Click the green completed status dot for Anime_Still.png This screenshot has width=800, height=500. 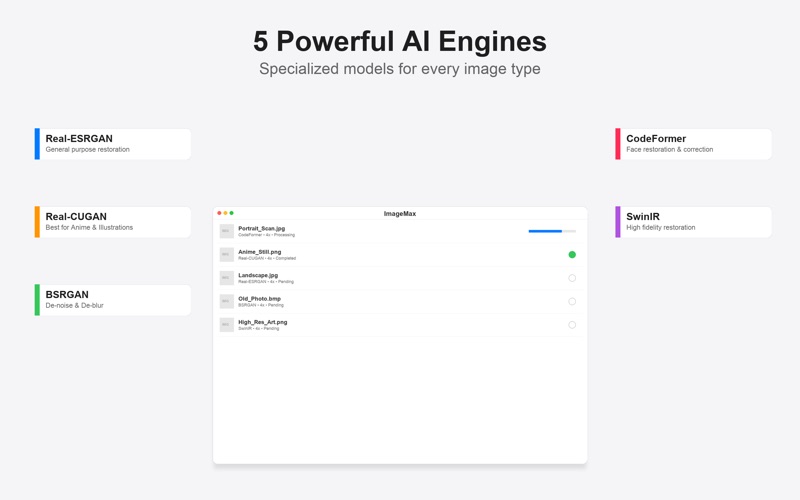[572, 255]
